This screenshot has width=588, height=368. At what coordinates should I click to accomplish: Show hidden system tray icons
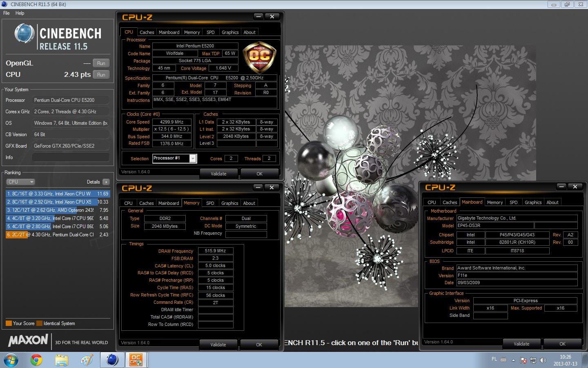(514, 360)
